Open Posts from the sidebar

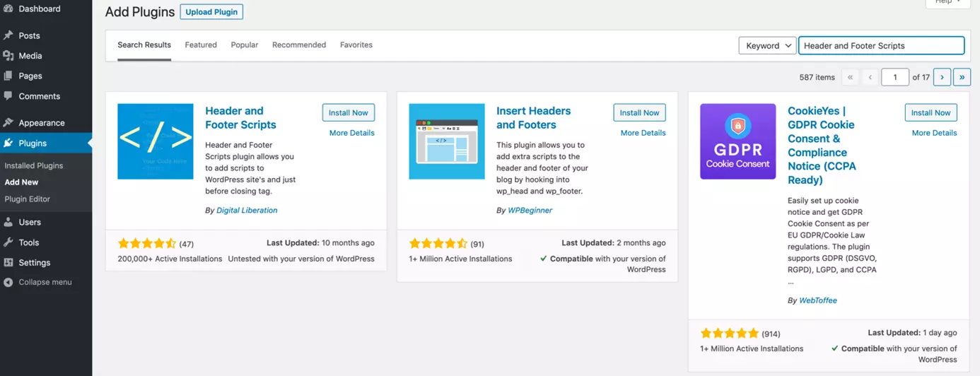29,35
